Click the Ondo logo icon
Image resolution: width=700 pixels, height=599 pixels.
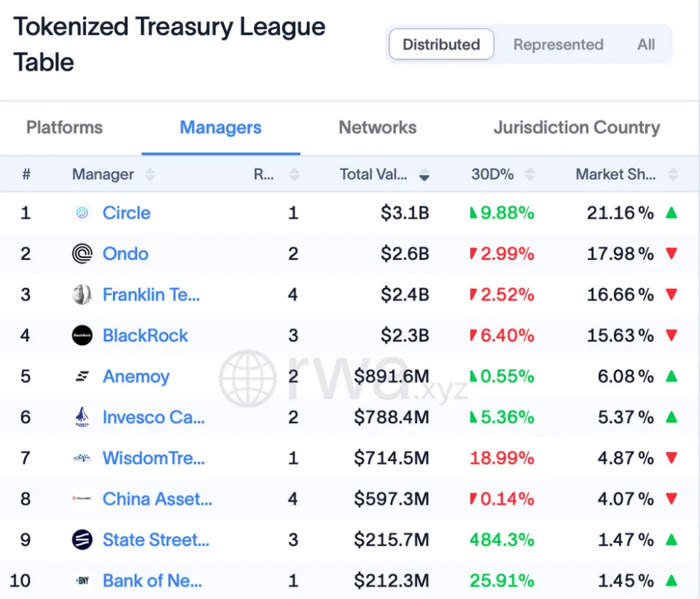(x=82, y=254)
